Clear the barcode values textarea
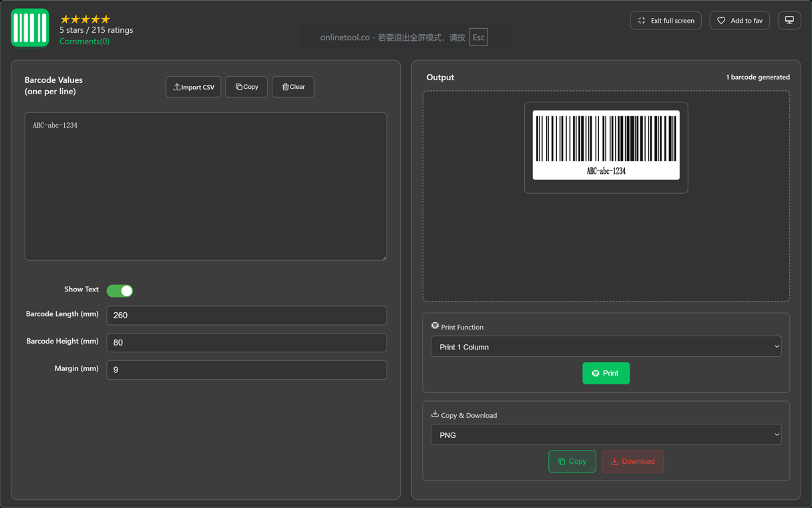The image size is (812, 508). (x=293, y=87)
